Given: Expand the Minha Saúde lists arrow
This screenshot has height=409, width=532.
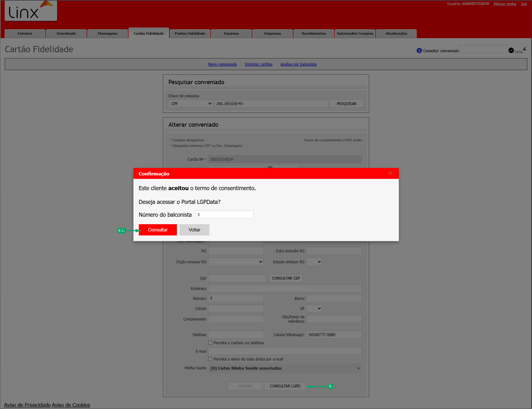Looking at the screenshot, I should point(359,368).
